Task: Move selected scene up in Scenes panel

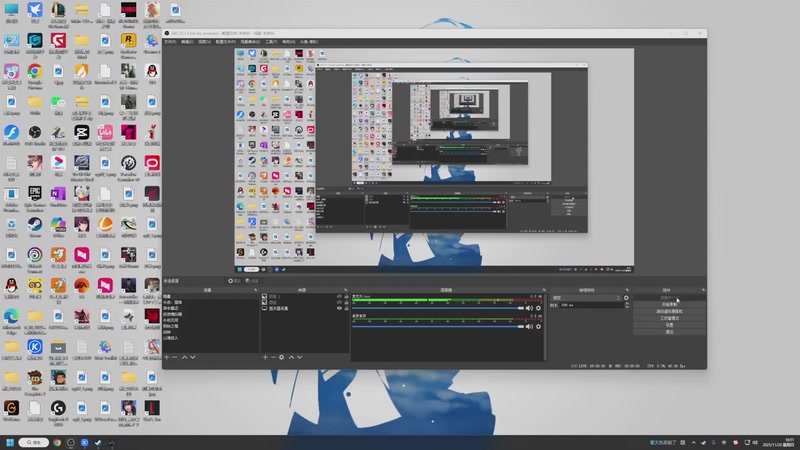Action: click(x=185, y=357)
